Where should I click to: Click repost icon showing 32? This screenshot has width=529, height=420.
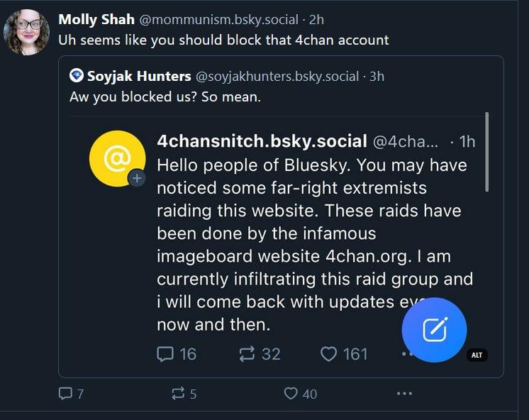coord(247,353)
